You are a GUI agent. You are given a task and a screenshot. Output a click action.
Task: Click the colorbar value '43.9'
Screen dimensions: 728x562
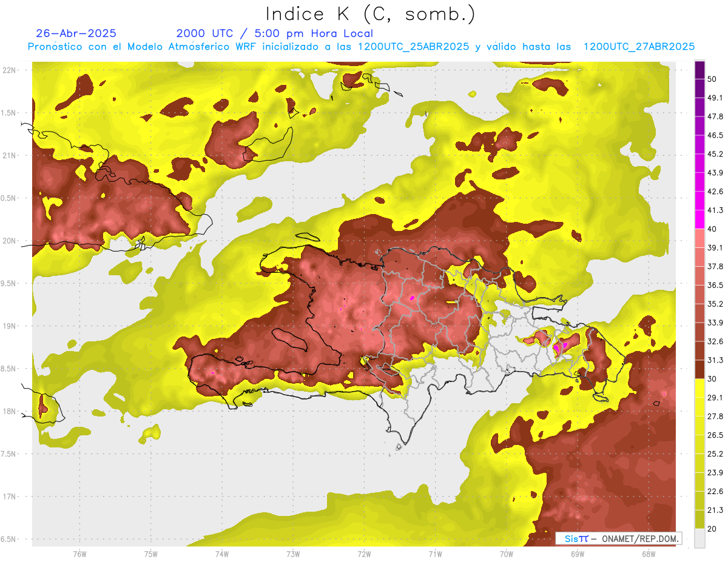click(715, 173)
